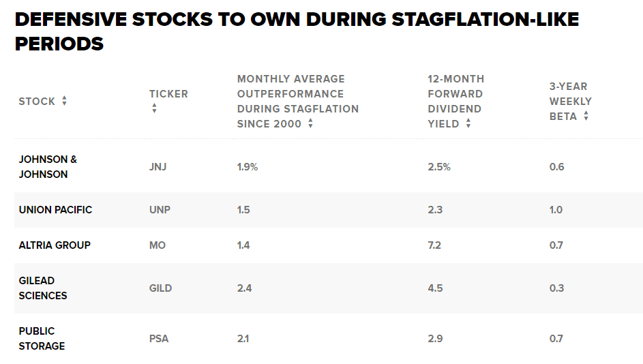Click the Monthly Average Outperformance header text
The image size is (643, 364).
point(297,101)
